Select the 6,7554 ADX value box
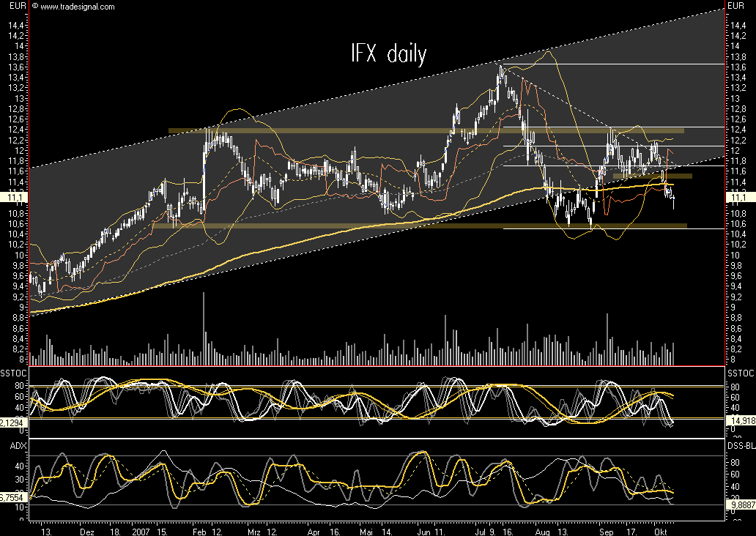 (x=13, y=497)
